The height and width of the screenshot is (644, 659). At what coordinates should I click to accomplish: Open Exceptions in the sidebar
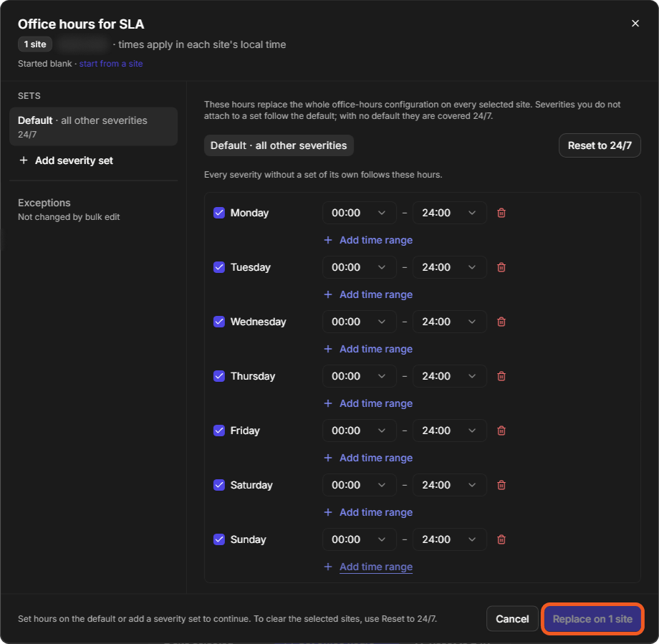point(69,209)
